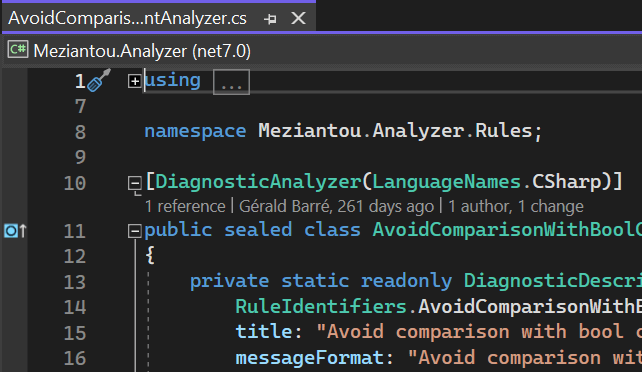Viewport: 642px width, 372px height.
Task: Open the 1 author, 1 change CodeLens
Action: pyautogui.click(x=516, y=207)
